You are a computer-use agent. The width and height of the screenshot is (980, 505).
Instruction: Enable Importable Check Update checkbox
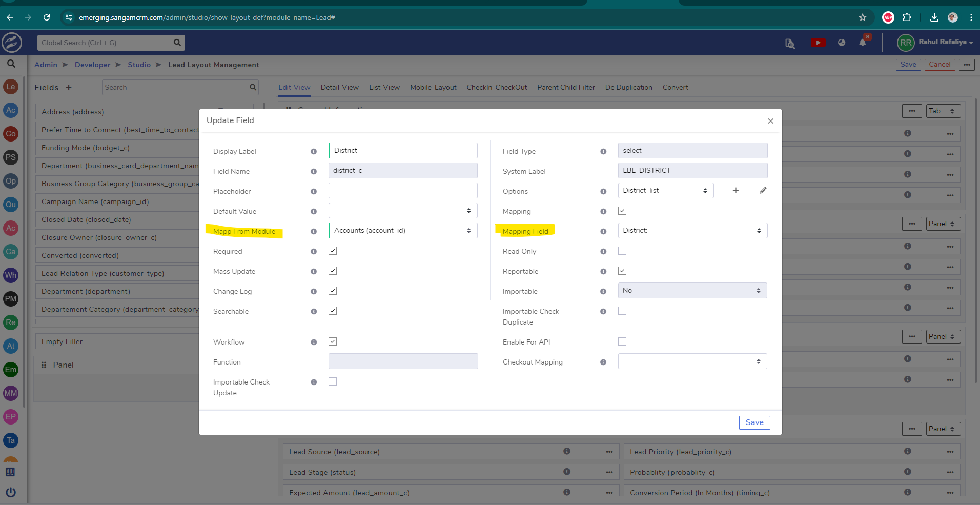click(333, 381)
